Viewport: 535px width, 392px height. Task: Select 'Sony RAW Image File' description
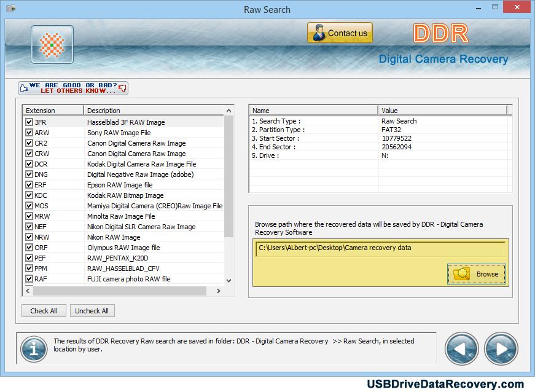(119, 133)
